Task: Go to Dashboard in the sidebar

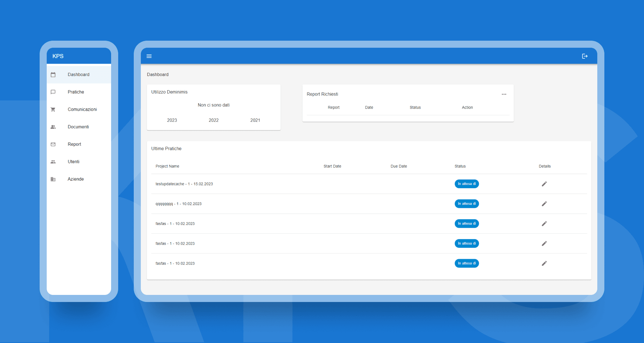Action: pyautogui.click(x=79, y=75)
